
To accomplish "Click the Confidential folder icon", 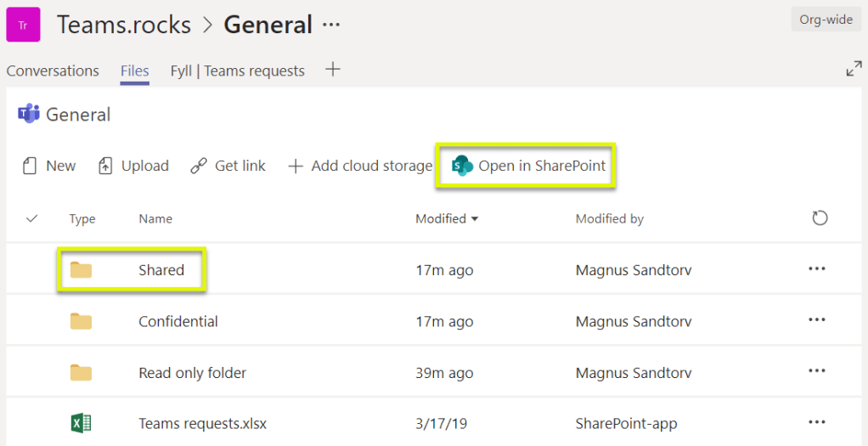I will [x=81, y=321].
